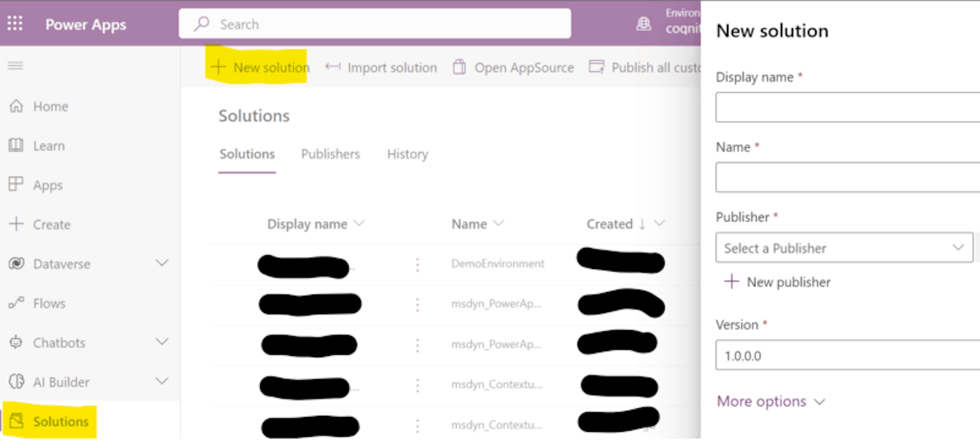
Task: Click the Import solution button
Action: click(x=381, y=67)
